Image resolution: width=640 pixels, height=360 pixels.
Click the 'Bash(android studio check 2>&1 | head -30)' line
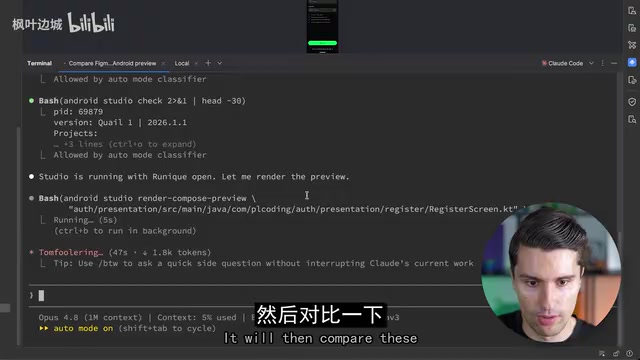click(x=142, y=101)
